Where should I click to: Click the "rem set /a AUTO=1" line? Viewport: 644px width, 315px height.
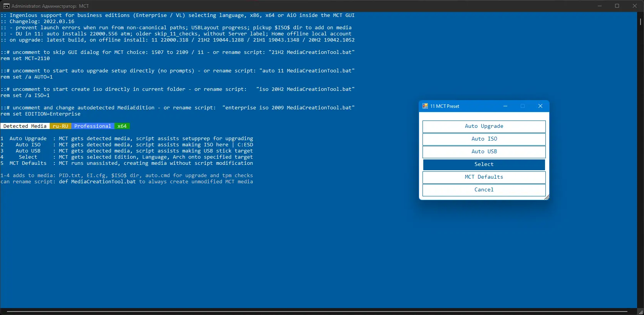click(27, 77)
